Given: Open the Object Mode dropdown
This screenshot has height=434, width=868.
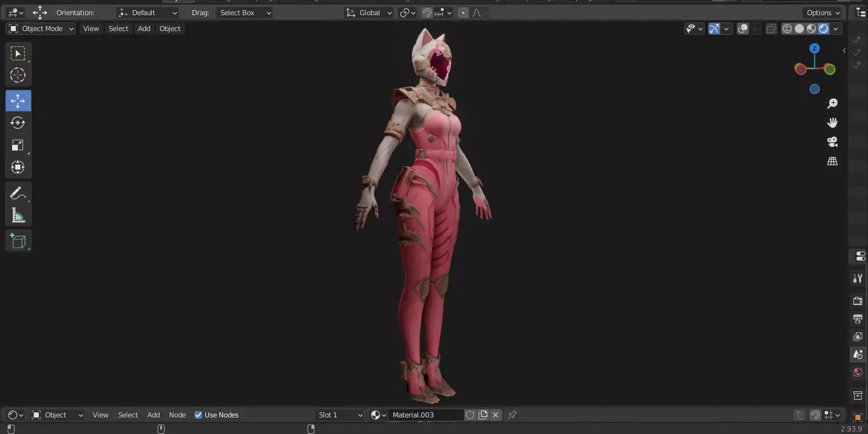Looking at the screenshot, I should coord(41,29).
